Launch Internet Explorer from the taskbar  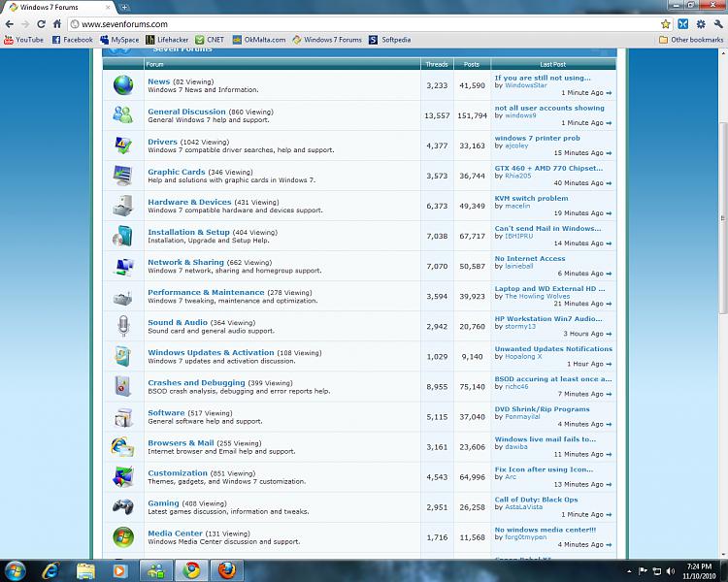click(50, 570)
